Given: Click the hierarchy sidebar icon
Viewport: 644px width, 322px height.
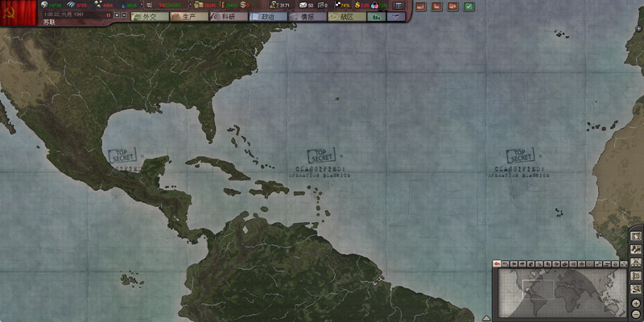Looking at the screenshot, I should tap(636, 263).
